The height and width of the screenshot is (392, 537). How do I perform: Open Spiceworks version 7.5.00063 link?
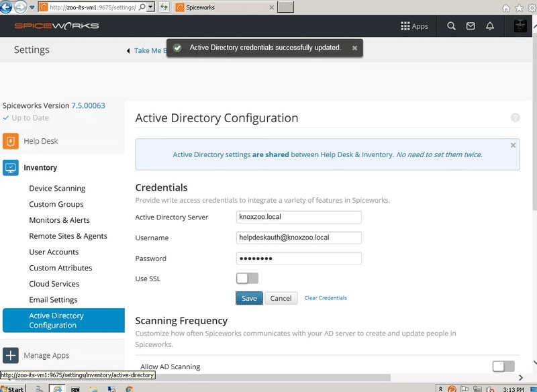88,105
